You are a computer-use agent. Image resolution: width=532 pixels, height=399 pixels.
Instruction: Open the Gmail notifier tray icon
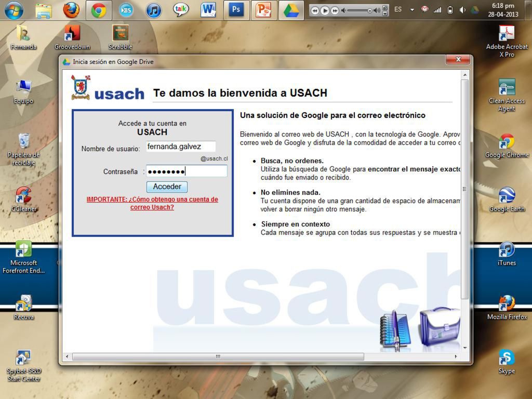click(x=425, y=9)
